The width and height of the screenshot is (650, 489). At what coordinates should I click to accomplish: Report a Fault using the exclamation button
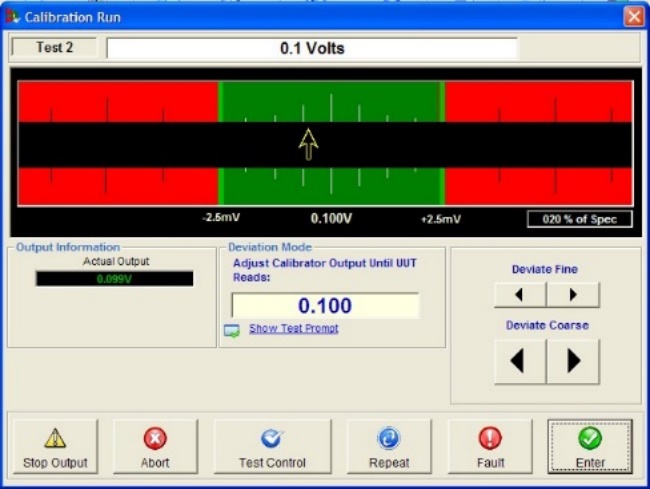(x=490, y=448)
